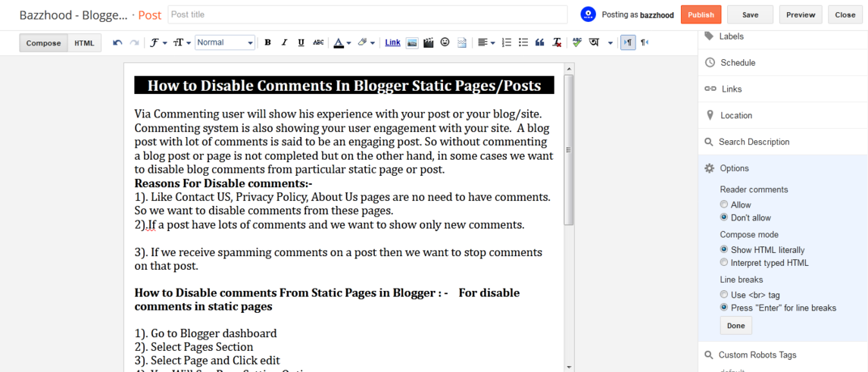Click the Redo arrow icon

[134, 42]
